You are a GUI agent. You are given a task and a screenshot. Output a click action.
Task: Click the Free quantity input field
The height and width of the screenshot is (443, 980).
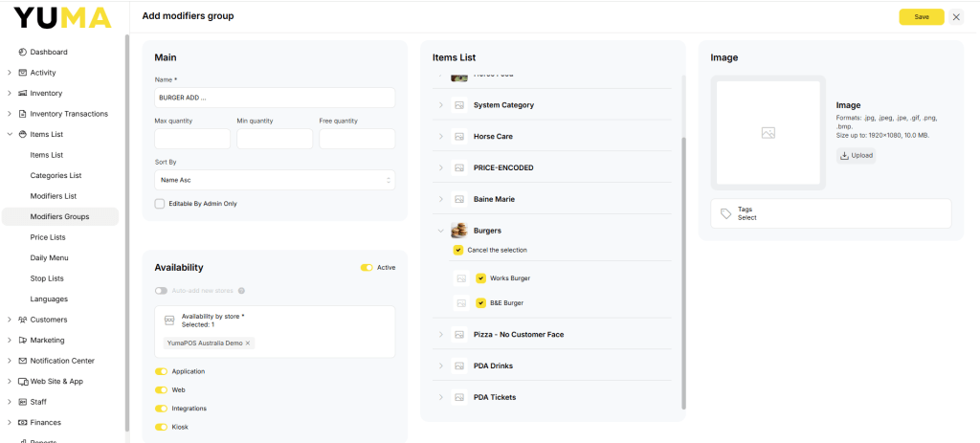pos(358,139)
